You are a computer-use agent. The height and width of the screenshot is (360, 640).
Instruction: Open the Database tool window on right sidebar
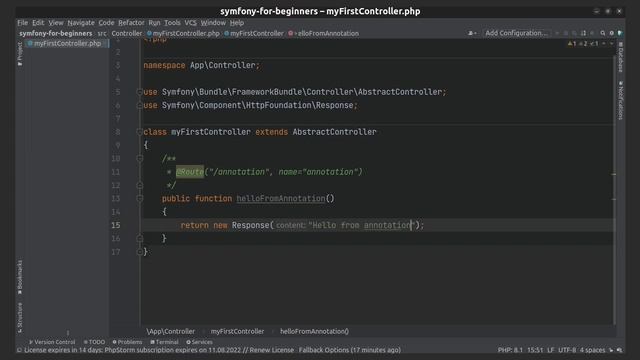620,57
